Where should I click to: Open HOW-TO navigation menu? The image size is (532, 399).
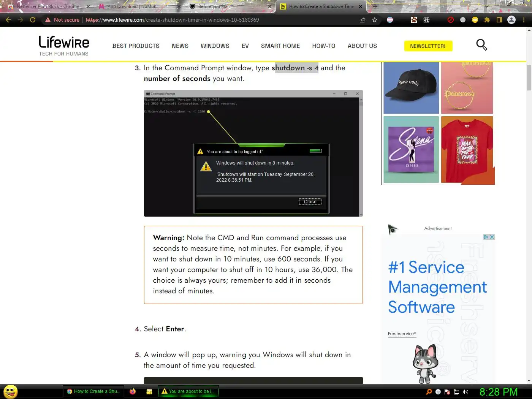point(324,46)
